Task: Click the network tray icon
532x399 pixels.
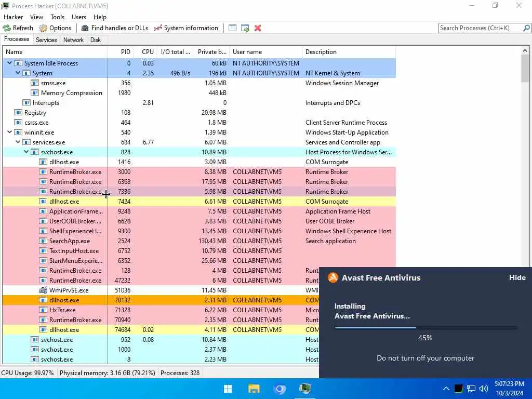Action: point(471,389)
